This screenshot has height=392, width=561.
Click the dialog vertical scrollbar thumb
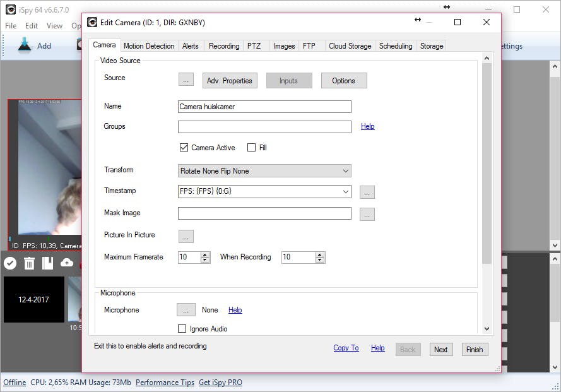(x=487, y=163)
